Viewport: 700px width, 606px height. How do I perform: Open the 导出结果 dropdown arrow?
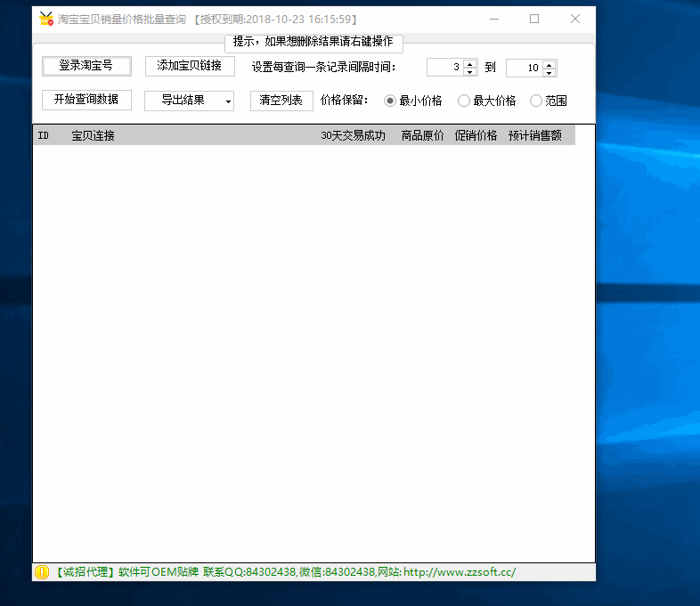click(228, 101)
